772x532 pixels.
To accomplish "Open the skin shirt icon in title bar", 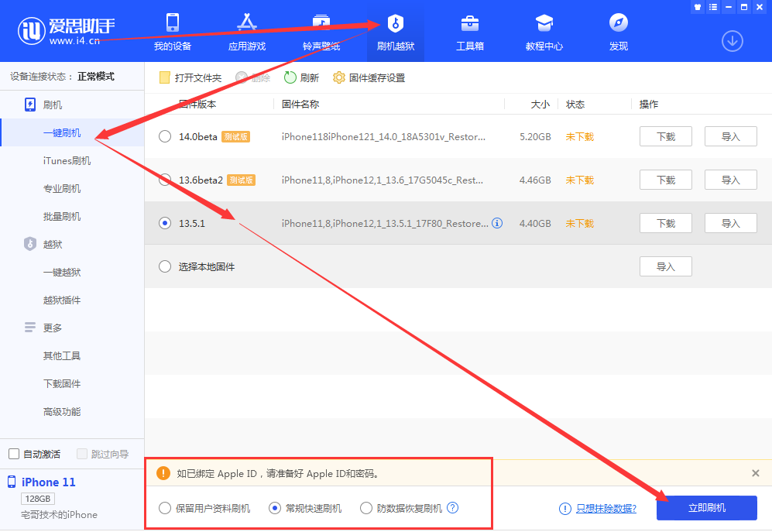I will pos(697,7).
